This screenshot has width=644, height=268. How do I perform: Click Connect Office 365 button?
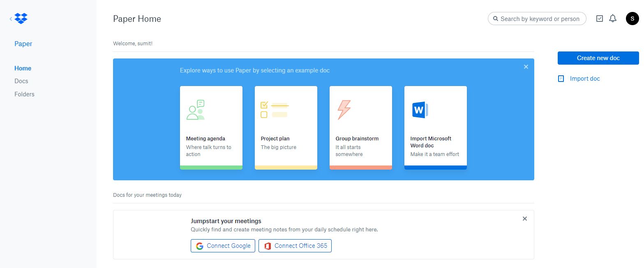(x=295, y=246)
